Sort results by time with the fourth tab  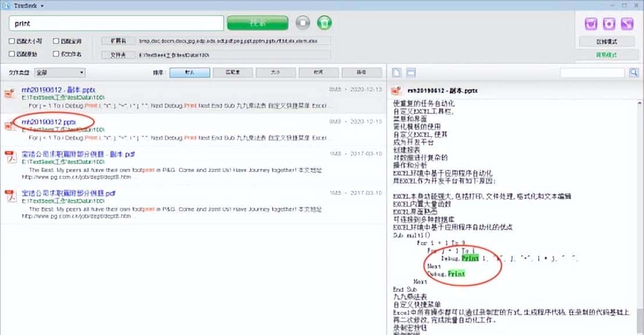319,72
